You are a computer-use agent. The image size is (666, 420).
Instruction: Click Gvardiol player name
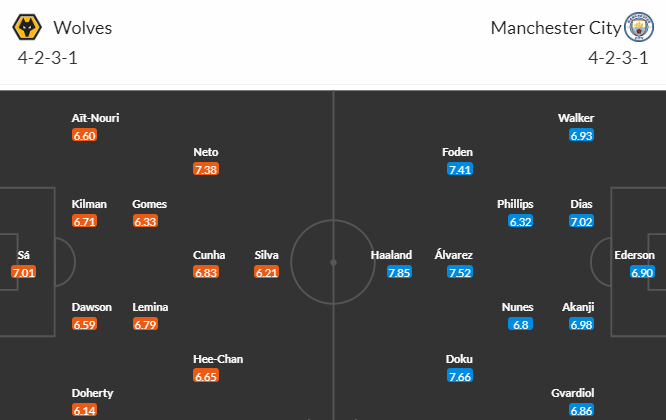(x=573, y=393)
